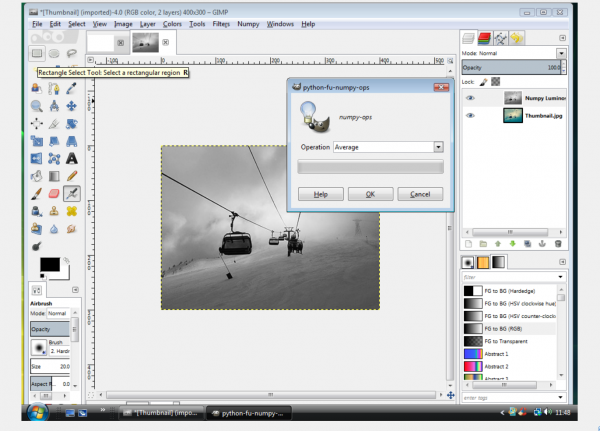Screen dimensions: 600x431
Task: Select the Free Select lasso tool
Action: (x=72, y=53)
